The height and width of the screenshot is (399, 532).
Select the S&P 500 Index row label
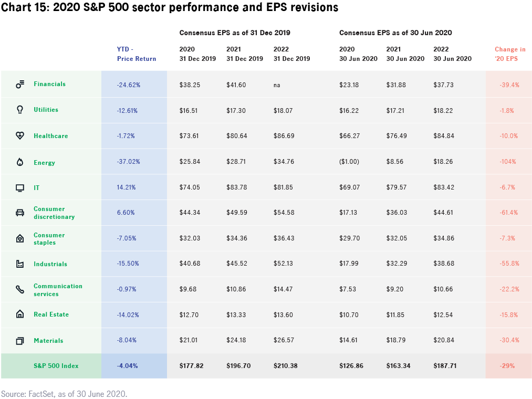(56, 365)
